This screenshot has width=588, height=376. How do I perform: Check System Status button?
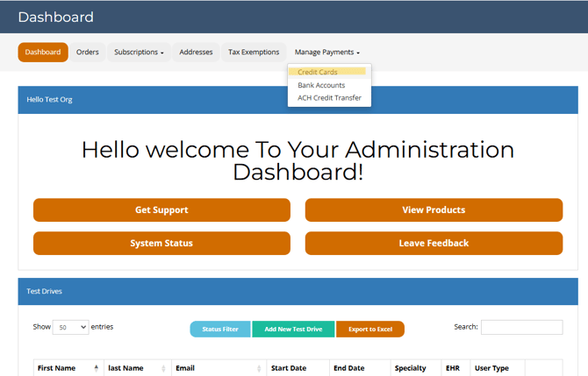click(161, 244)
